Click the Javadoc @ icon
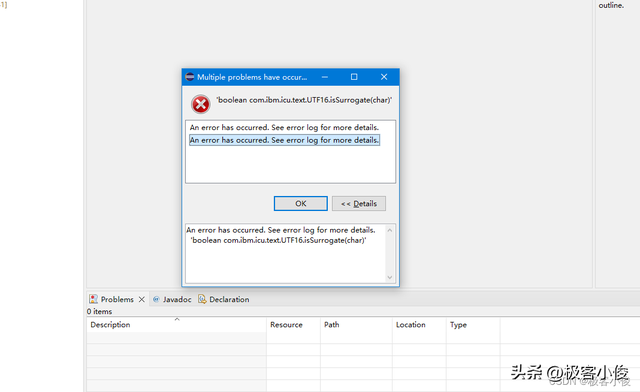 point(156,299)
